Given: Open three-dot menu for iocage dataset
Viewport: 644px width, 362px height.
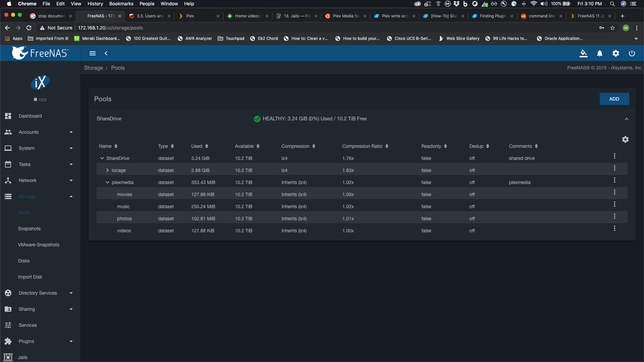Looking at the screenshot, I should coord(614,168).
